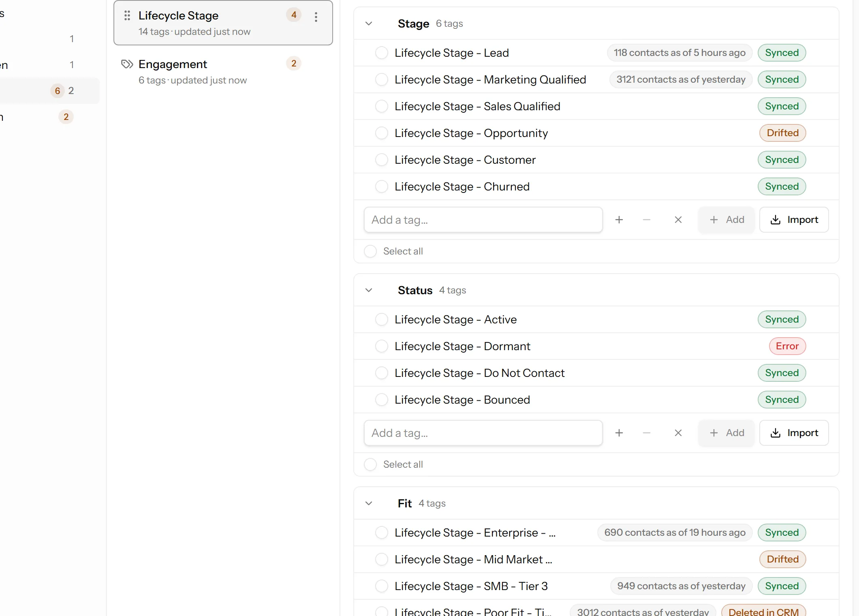The height and width of the screenshot is (616, 859).
Task: Click the X icon in the Stage tag row
Action: point(678,220)
